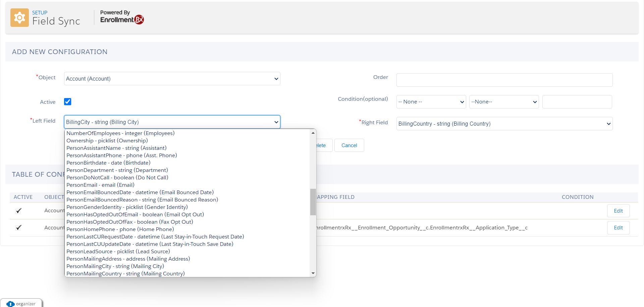Click the second row active checkmark
This screenshot has height=307, width=644.
[x=19, y=227]
